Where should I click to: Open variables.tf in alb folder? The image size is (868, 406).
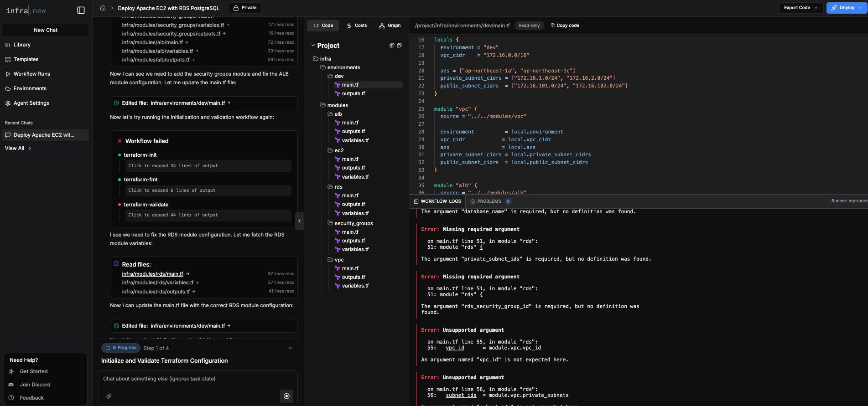click(355, 140)
